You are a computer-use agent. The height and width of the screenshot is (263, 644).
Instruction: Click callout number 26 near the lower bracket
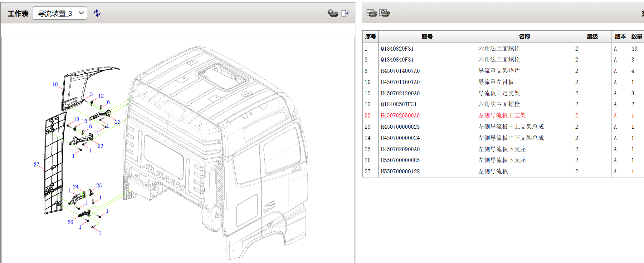(x=70, y=222)
